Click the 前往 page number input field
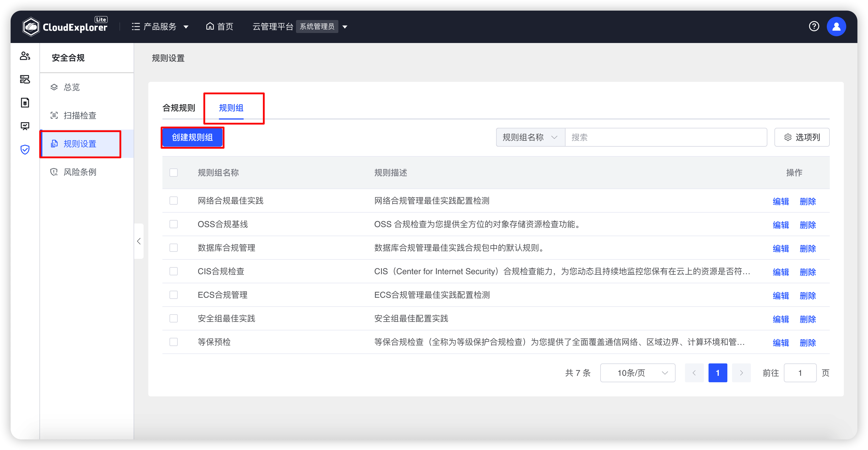Screen dimensions: 868x450 800,373
